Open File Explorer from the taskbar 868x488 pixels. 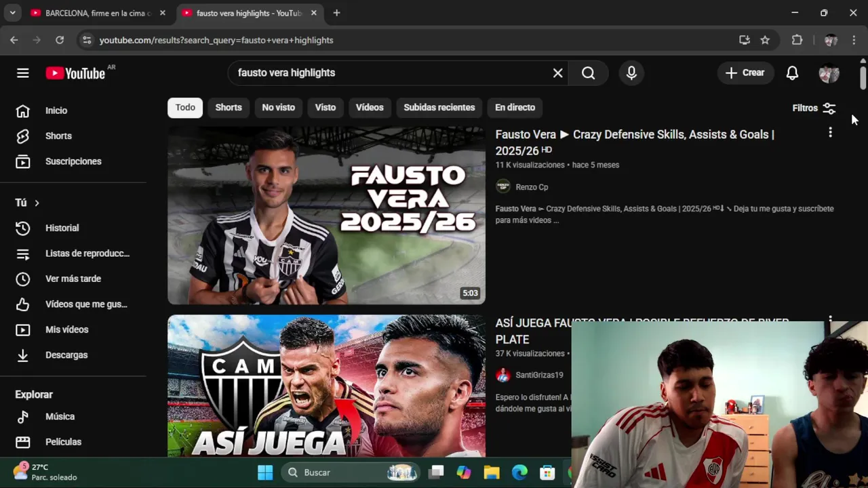492,472
